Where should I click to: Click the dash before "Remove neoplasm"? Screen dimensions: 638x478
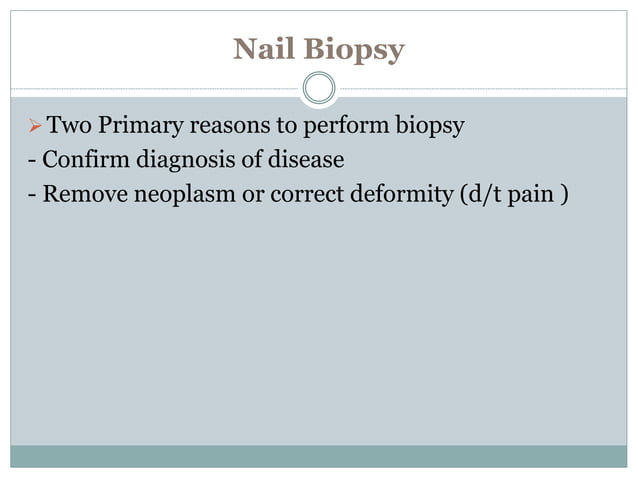[32, 195]
